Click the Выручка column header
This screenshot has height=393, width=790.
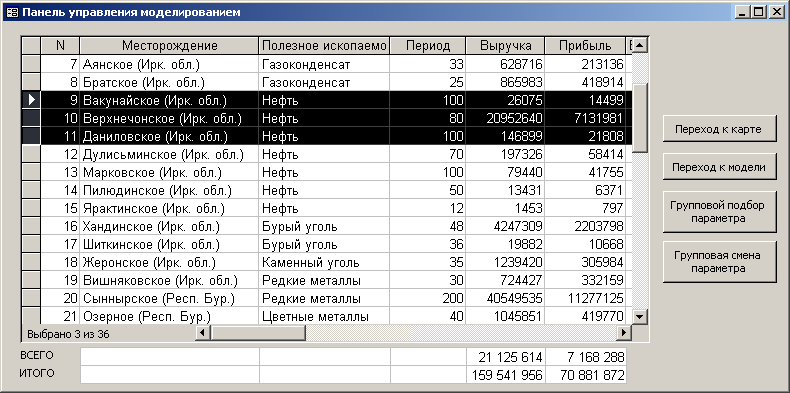[505, 46]
